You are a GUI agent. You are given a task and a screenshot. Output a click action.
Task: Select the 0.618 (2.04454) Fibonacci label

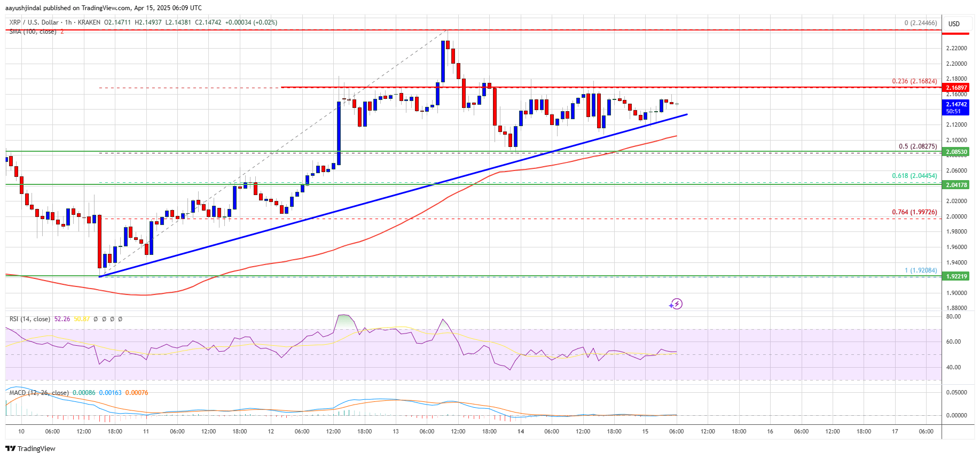[914, 175]
